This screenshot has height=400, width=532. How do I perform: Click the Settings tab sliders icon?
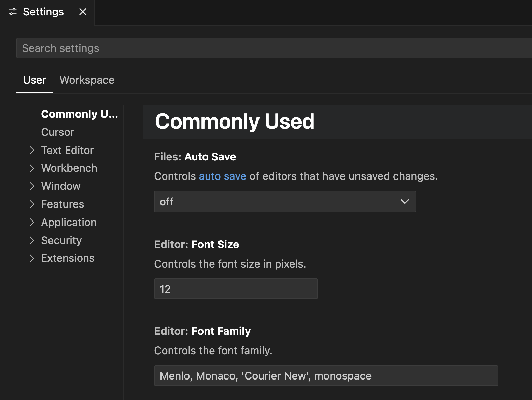coord(13,12)
